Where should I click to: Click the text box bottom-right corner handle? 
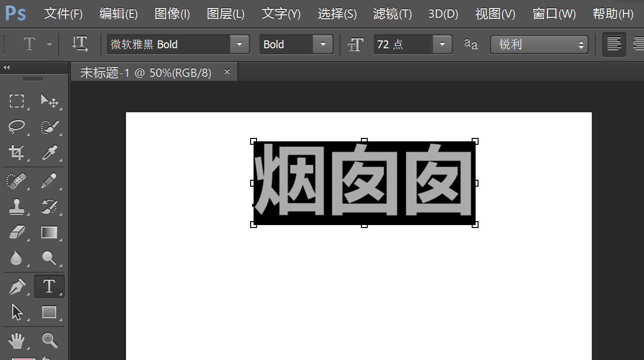click(475, 225)
